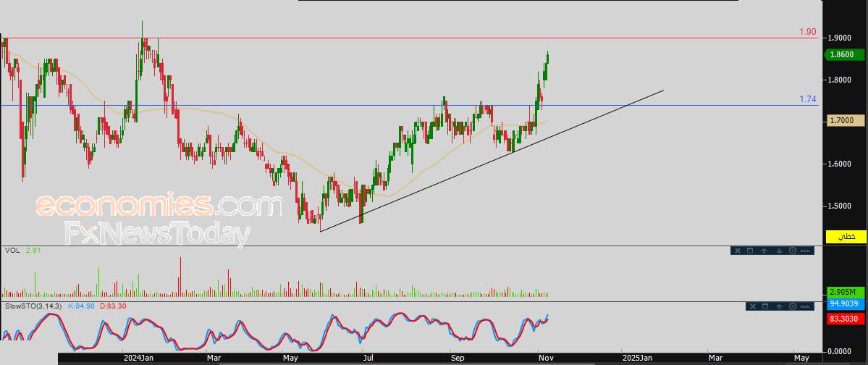Viewport: 868px width, 365px height.
Task: Select the blue 1.74 support line label
Action: pos(808,98)
